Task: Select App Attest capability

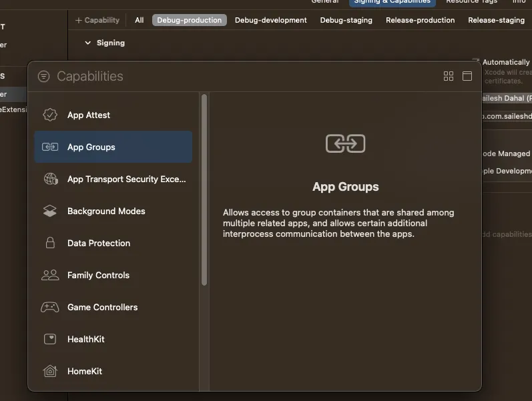Action: click(x=113, y=115)
